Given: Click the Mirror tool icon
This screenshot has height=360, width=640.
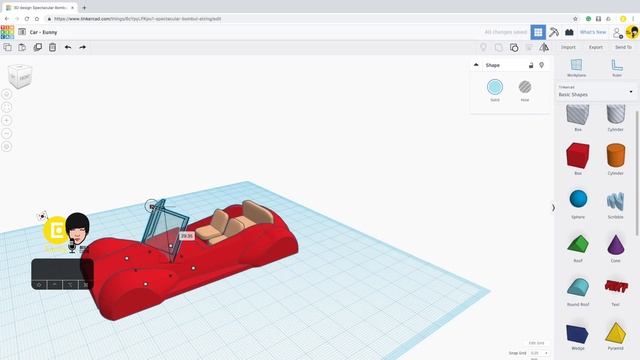Looking at the screenshot, I should [x=544, y=47].
